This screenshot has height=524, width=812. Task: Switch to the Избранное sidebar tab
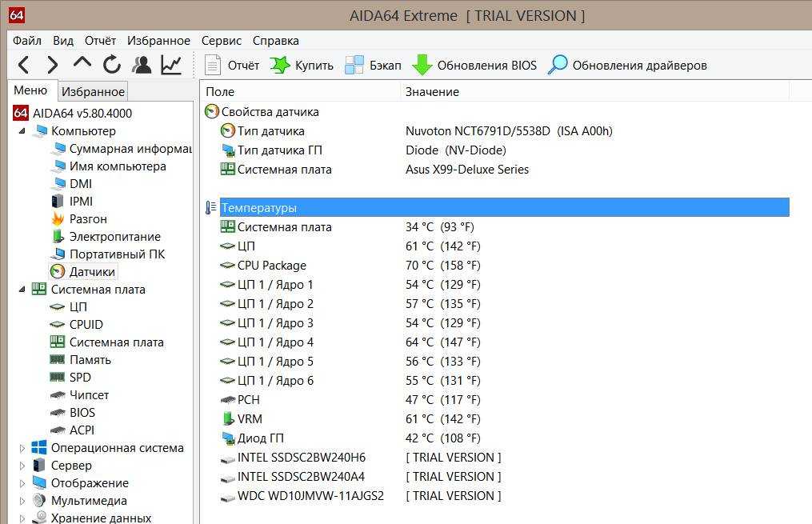tap(93, 92)
